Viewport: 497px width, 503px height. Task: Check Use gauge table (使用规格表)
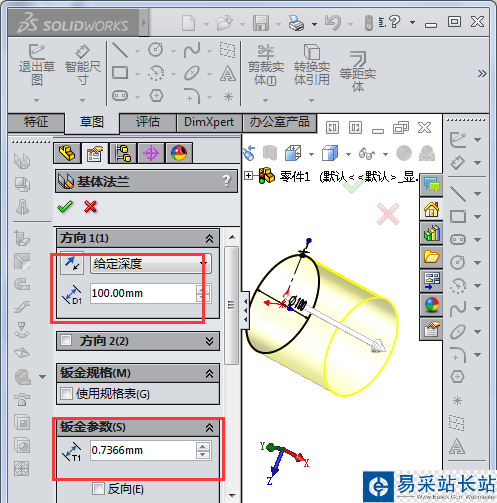[66, 394]
